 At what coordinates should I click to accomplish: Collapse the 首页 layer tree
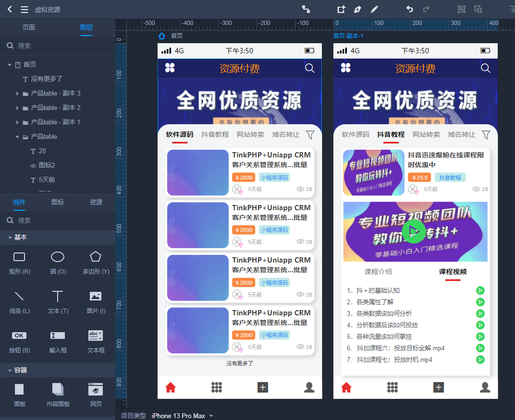click(10, 65)
